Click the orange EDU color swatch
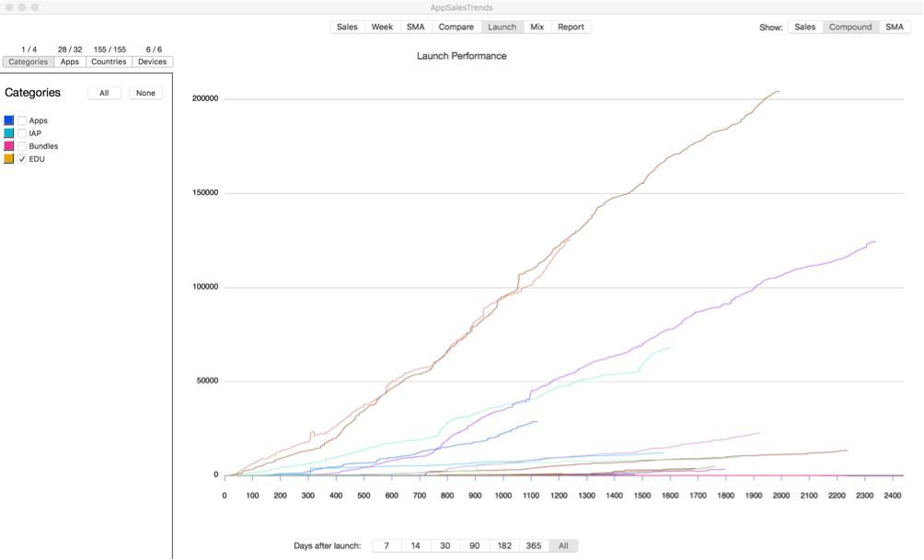The height and width of the screenshot is (560, 924). [x=9, y=159]
